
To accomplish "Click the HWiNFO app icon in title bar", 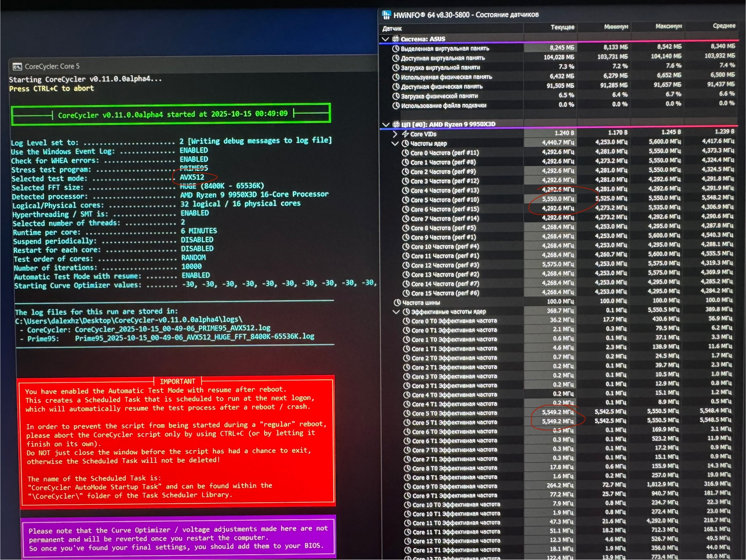I will click(x=386, y=15).
